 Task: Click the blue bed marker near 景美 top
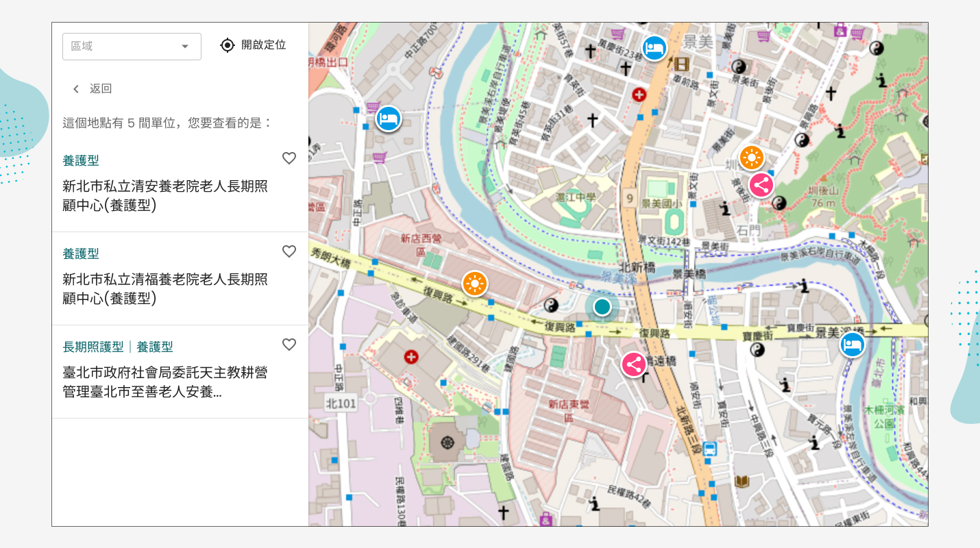point(654,48)
